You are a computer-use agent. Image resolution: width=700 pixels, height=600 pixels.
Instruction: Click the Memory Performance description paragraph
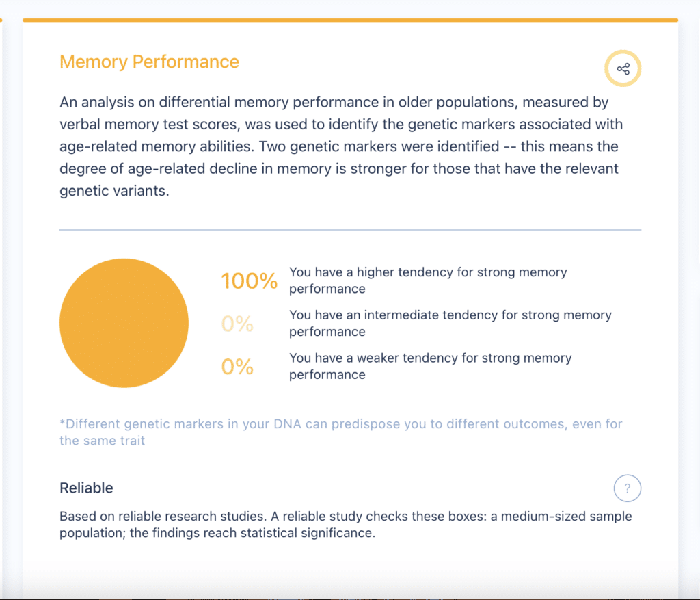tap(342, 146)
